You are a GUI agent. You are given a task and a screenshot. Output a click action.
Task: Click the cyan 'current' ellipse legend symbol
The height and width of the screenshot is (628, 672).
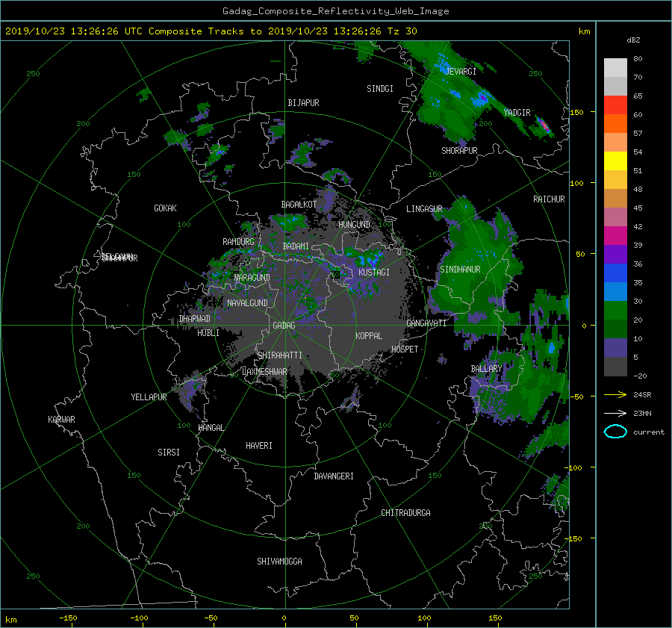click(615, 432)
